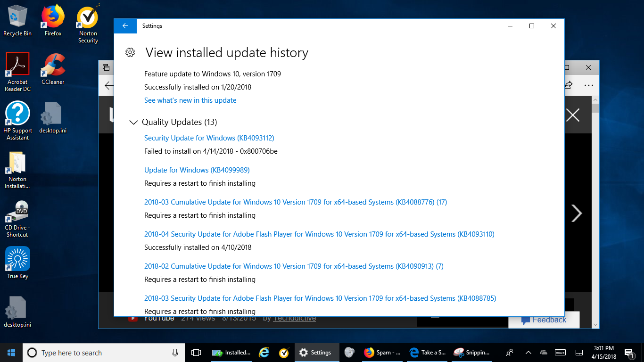Click the Task View taskbar icon

pos(196,353)
